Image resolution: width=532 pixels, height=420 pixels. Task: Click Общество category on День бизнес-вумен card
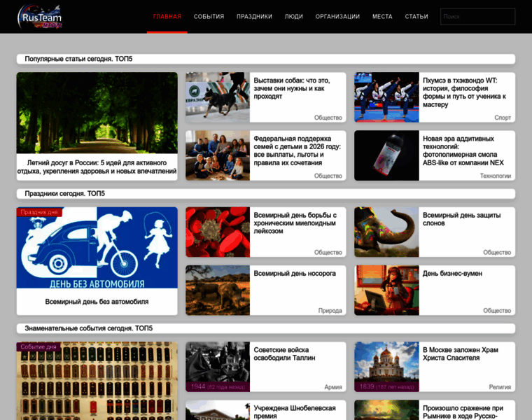[x=497, y=311]
